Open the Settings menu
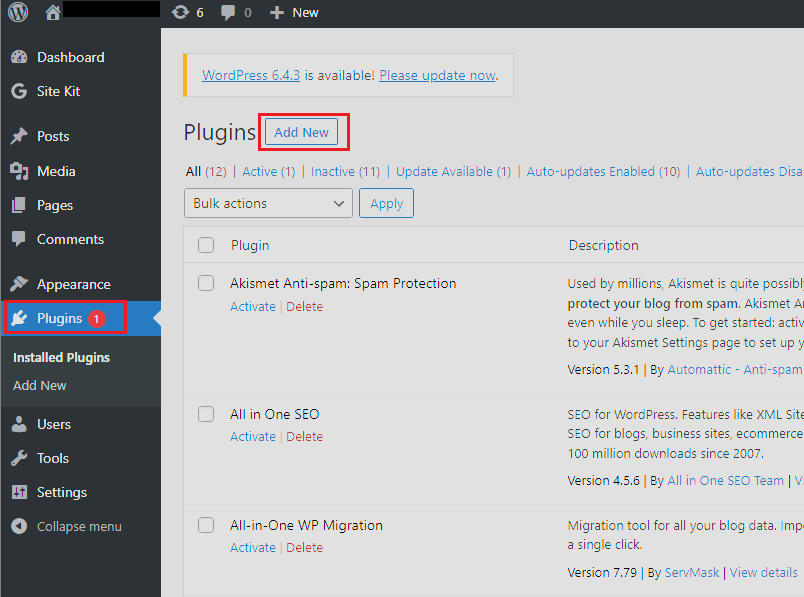This screenshot has width=804, height=597. coord(62,492)
